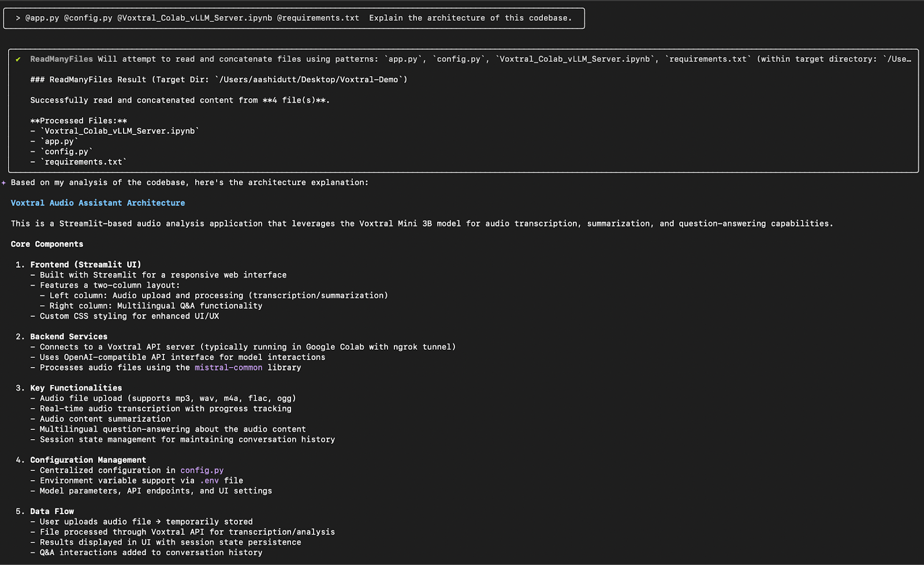Click the green checkmark beside ReadManyFiles
The width and height of the screenshot is (924, 565).
(x=18, y=59)
